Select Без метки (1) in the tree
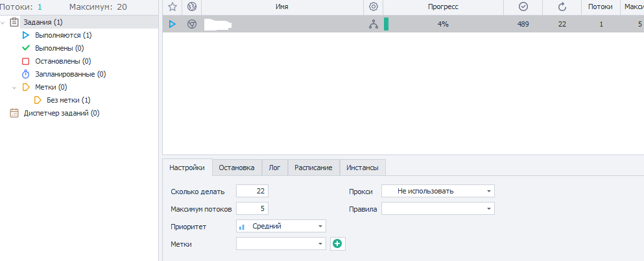The image size is (644, 261). (69, 100)
